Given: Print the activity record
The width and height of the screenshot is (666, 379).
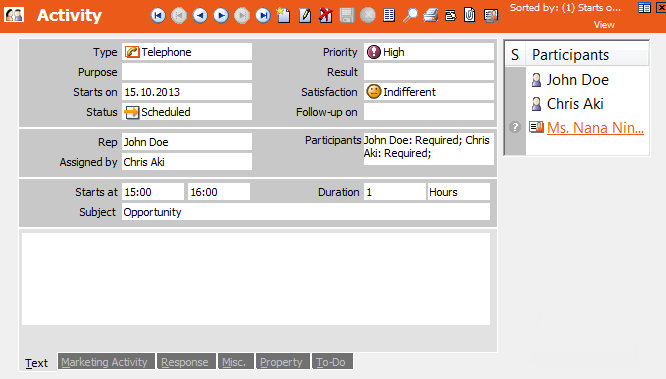Looking at the screenshot, I should (x=430, y=16).
